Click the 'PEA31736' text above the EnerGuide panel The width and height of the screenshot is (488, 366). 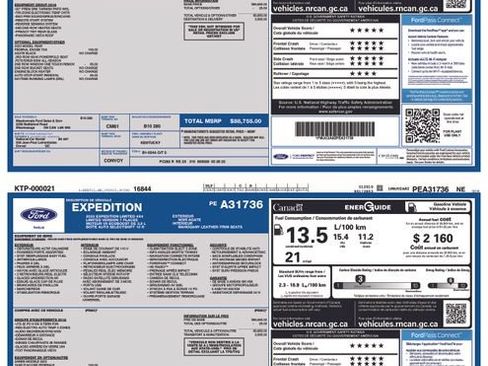430,189
